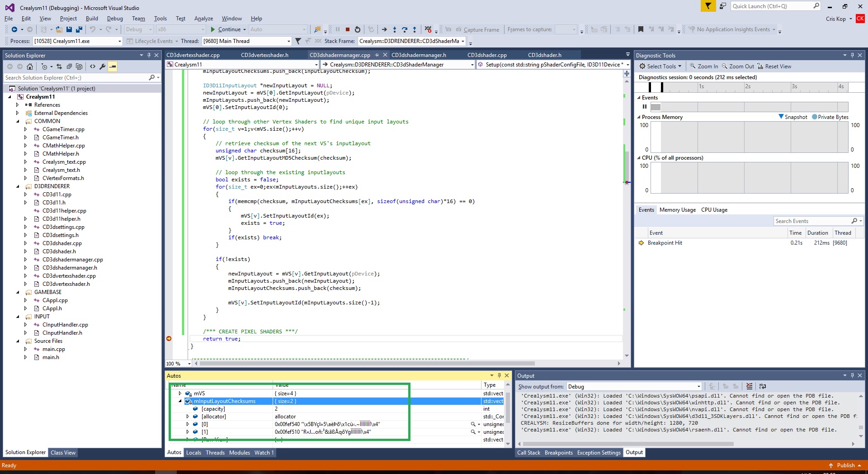Click the Solution Explorer Properties wrench icon
Screen dimensions: 868x474
click(103, 66)
